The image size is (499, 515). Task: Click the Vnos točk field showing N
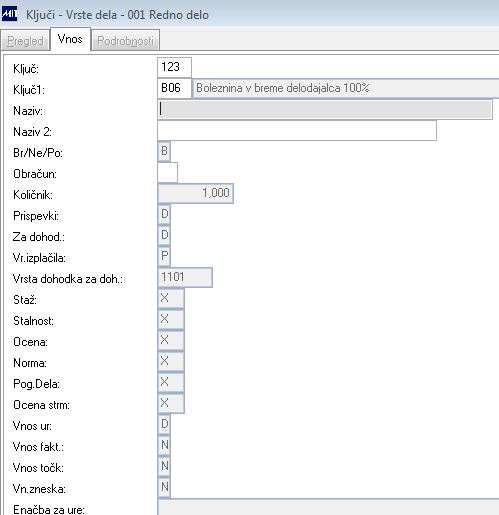pos(164,466)
